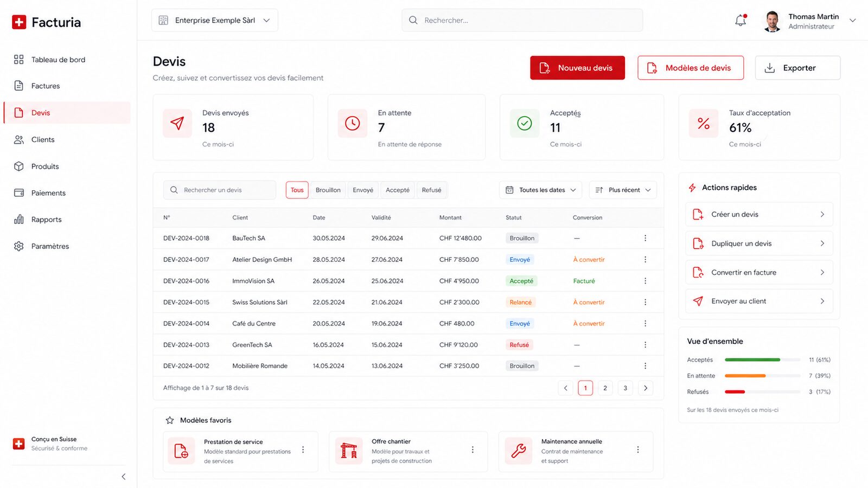The height and width of the screenshot is (488, 868).
Task: Click the Facturia logo icon
Action: pos(19,22)
